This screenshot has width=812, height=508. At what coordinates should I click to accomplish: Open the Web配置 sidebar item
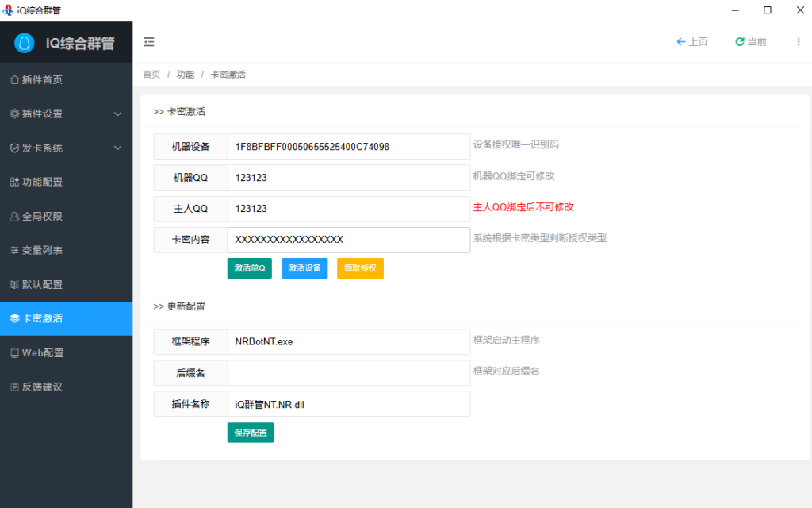click(67, 353)
